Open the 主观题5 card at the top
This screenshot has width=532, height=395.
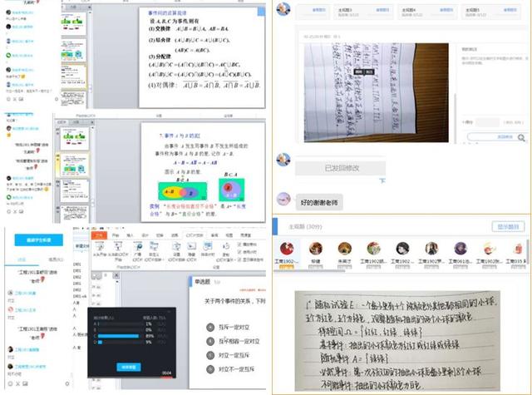tap(494, 8)
